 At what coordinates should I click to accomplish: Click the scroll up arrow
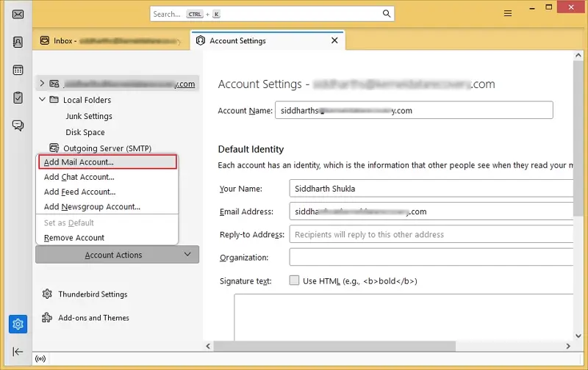point(578,55)
